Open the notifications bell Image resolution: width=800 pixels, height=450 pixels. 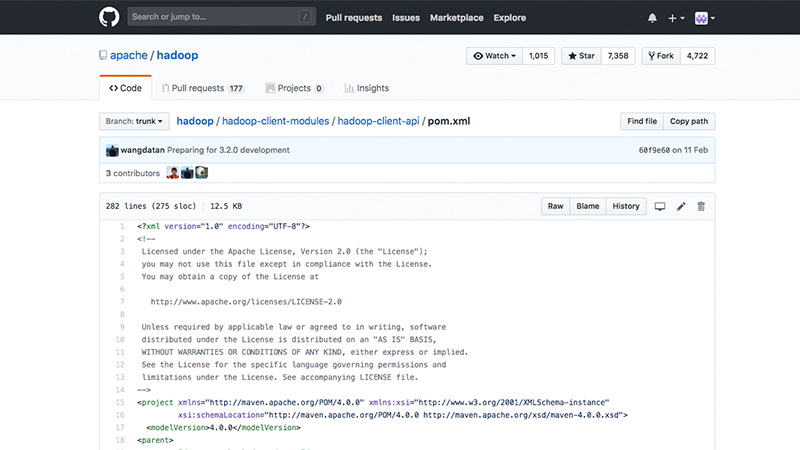click(x=652, y=18)
